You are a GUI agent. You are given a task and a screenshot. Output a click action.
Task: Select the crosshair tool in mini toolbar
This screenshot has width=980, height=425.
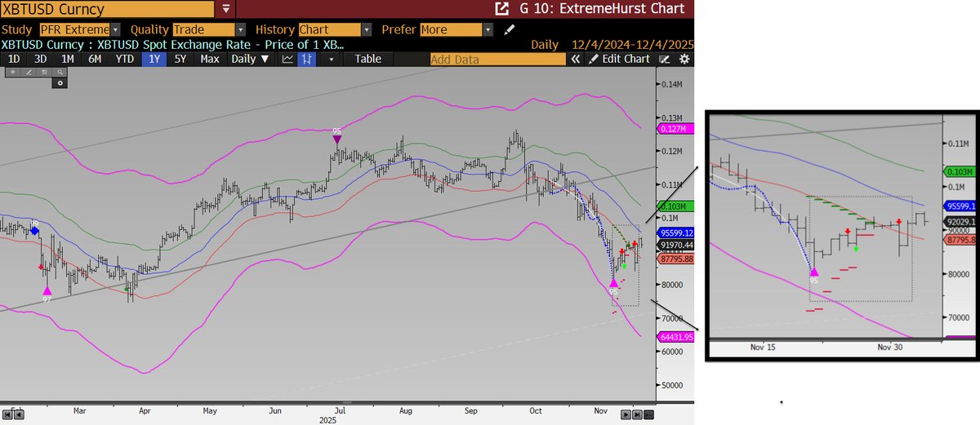click(13, 73)
